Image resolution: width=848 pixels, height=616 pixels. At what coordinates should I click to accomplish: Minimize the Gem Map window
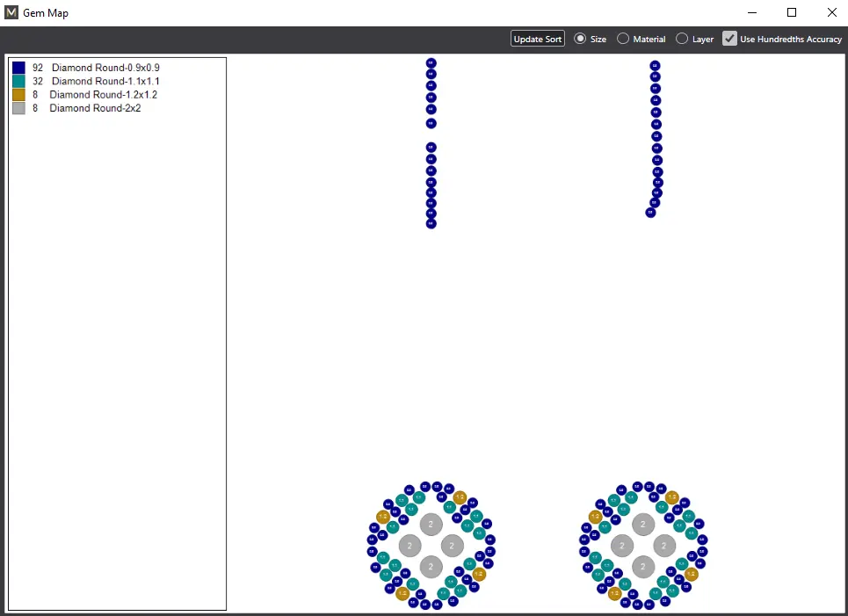tap(751, 13)
